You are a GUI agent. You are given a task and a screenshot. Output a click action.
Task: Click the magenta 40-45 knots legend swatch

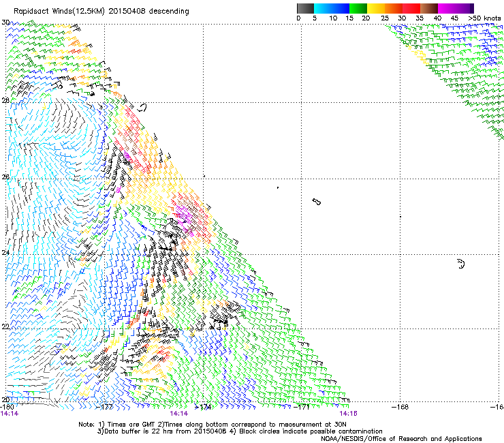pos(447,8)
